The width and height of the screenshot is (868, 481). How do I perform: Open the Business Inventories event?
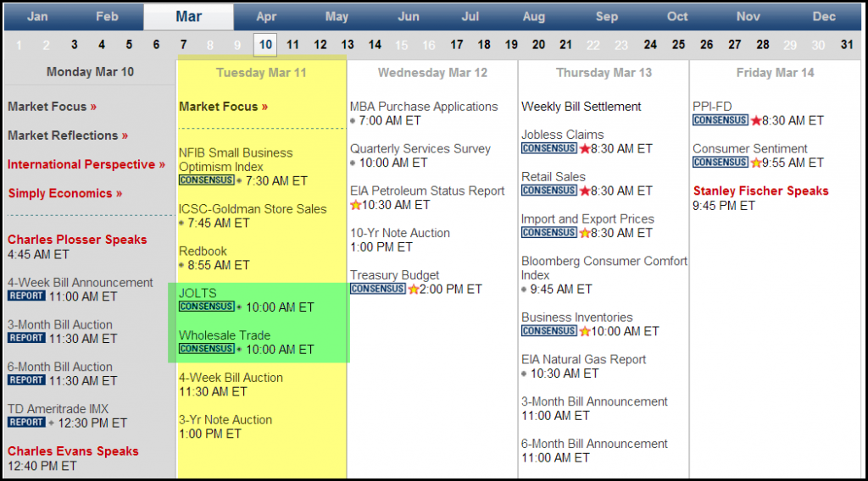coord(576,318)
